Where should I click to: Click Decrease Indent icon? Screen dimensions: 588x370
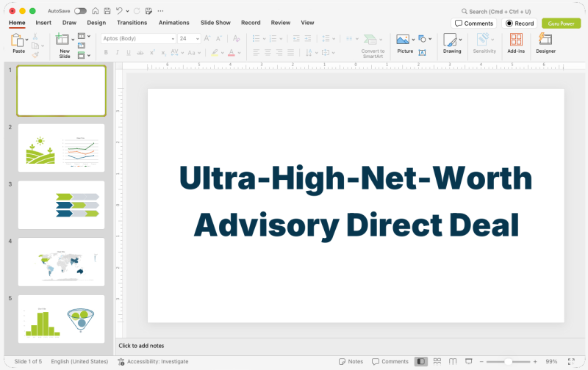[x=296, y=38]
